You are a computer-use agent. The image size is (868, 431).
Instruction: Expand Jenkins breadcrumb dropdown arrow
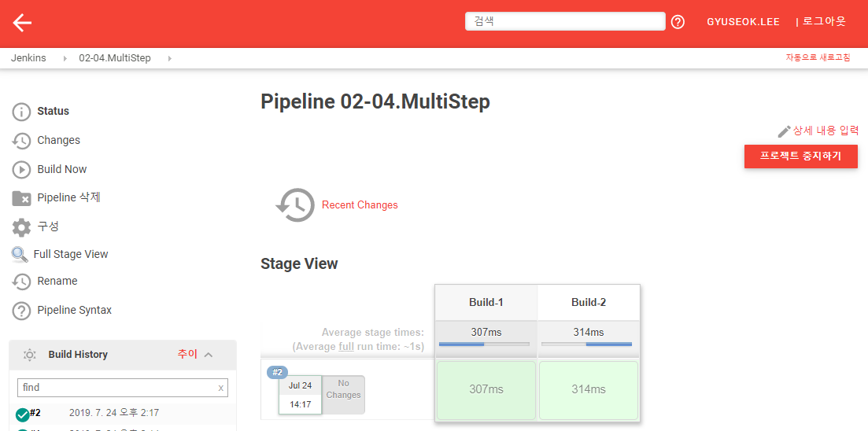coord(65,59)
